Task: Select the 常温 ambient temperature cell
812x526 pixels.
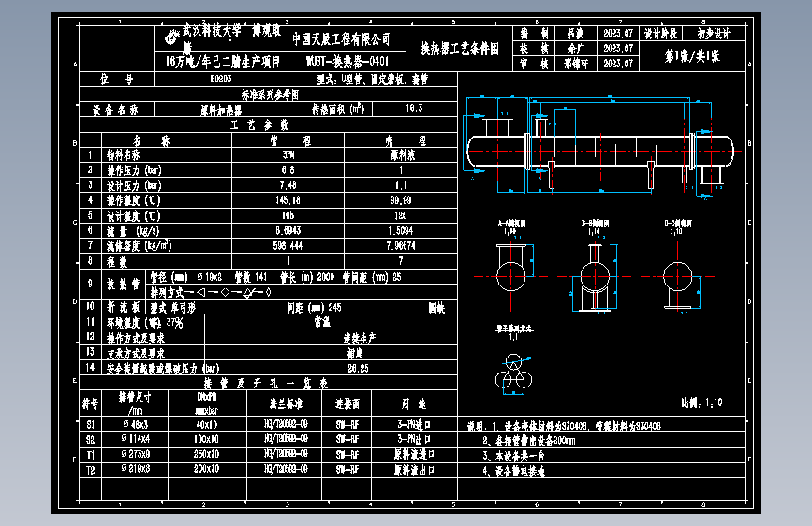Action: tap(322, 322)
